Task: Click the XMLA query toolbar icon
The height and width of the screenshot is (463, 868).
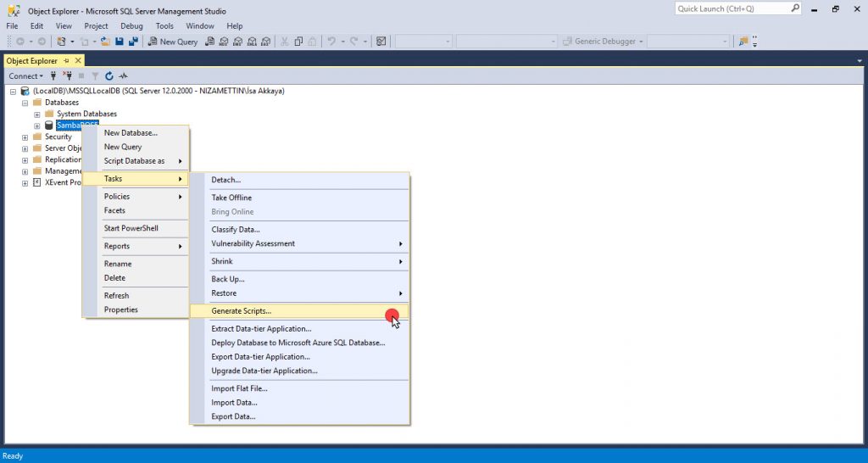Action: (x=252, y=42)
